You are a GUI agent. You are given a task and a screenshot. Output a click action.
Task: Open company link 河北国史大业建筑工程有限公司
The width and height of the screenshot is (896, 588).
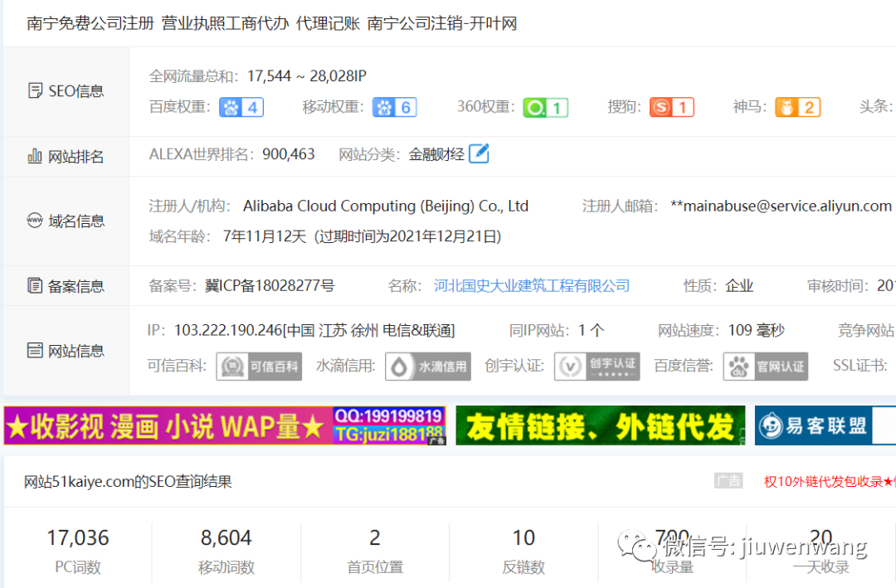tap(532, 286)
